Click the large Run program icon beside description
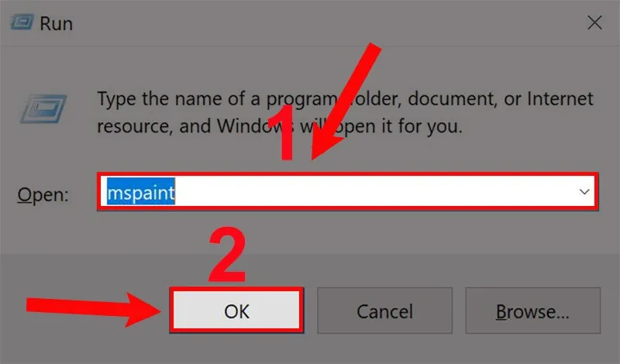This screenshot has width=620, height=364. [x=43, y=109]
